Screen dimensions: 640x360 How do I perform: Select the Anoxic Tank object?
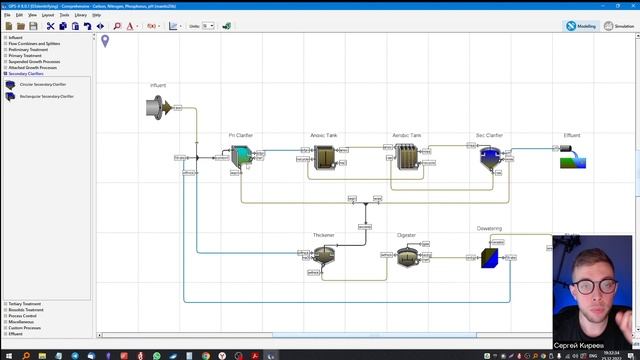[324, 157]
